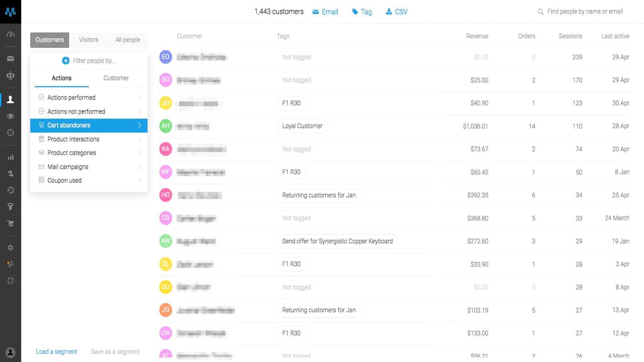Click the AH customer avatar
Screen dimensions: 644x362
click(x=165, y=126)
